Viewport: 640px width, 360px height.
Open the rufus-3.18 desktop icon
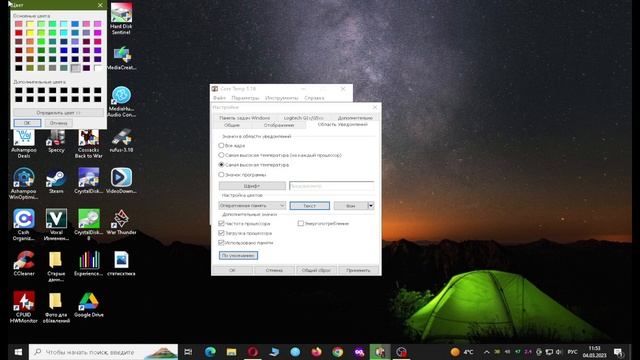point(121,141)
